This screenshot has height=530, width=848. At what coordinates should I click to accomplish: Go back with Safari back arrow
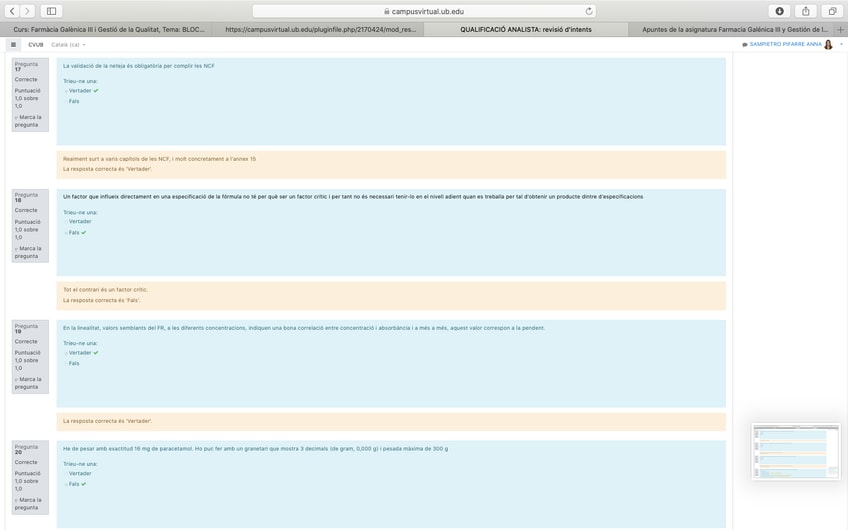tap(12, 11)
